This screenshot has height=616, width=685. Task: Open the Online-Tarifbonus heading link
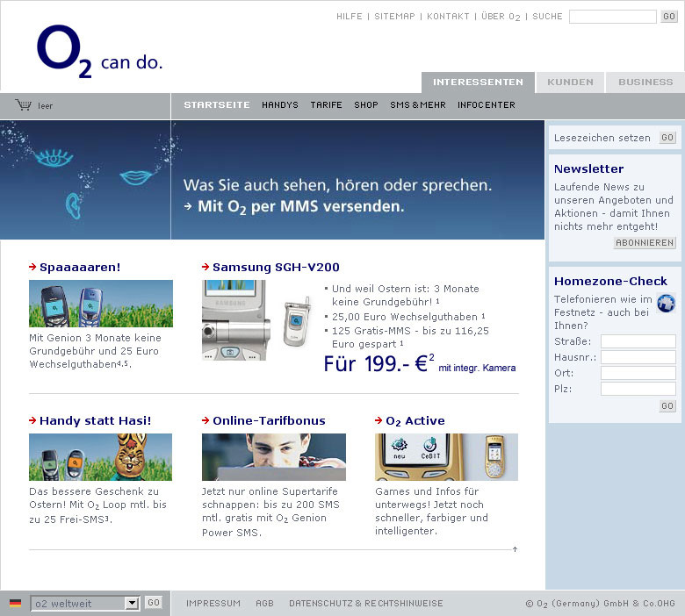coord(269,420)
